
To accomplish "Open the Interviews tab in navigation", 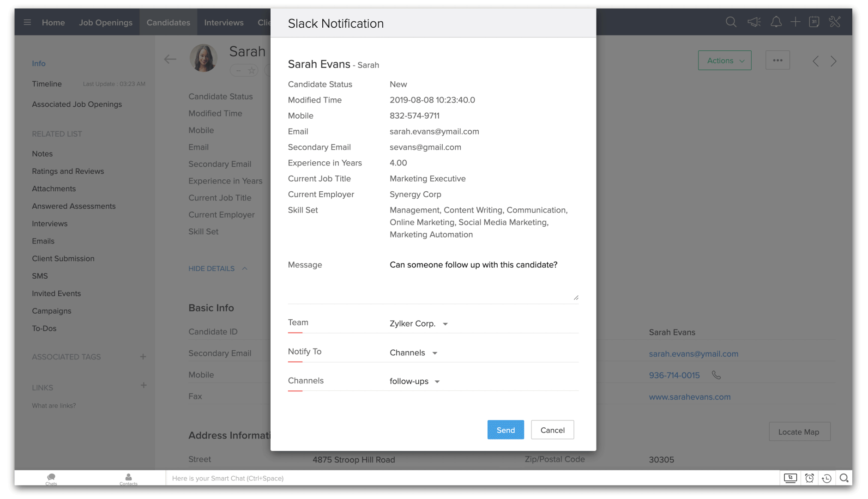I will pos(223,22).
